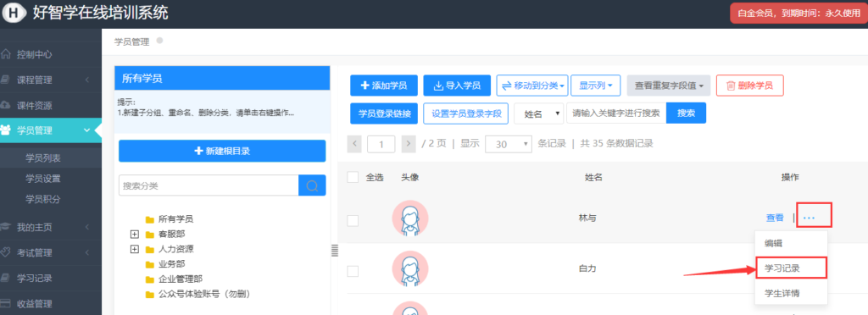Open the 查看重复字段值 dropdown
868x315 pixels.
click(x=669, y=86)
